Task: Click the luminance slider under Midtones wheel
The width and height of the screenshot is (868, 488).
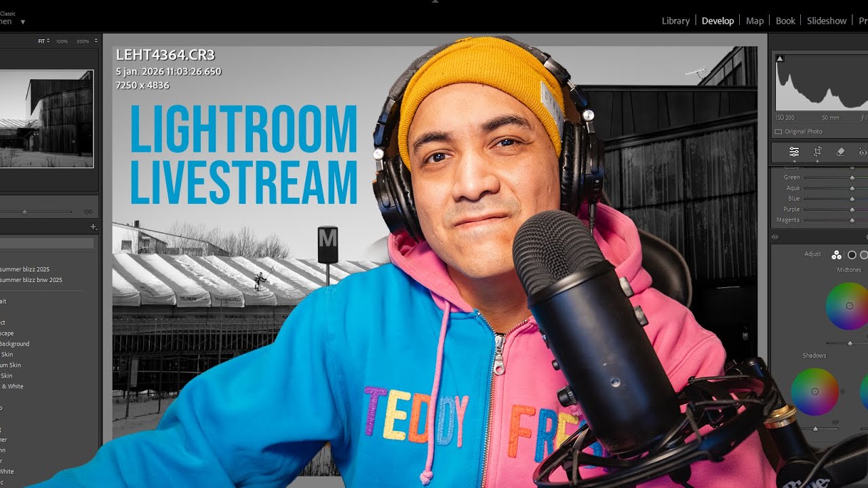Action: pyautogui.click(x=850, y=344)
